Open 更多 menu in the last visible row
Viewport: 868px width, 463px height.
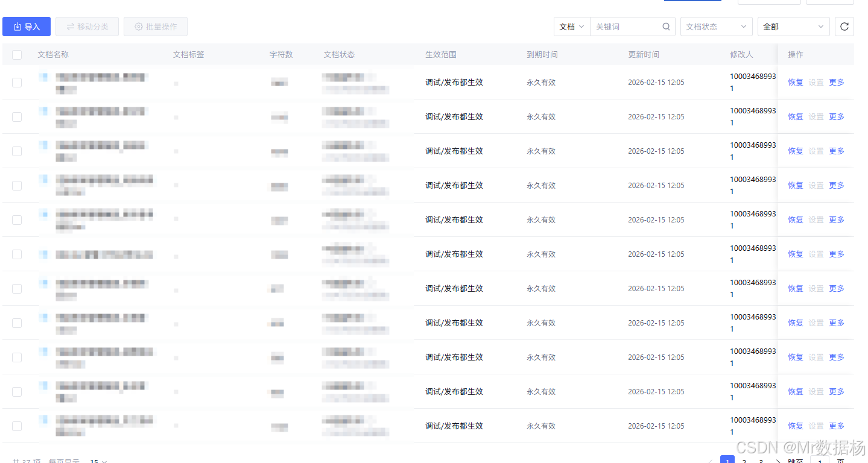click(x=837, y=426)
